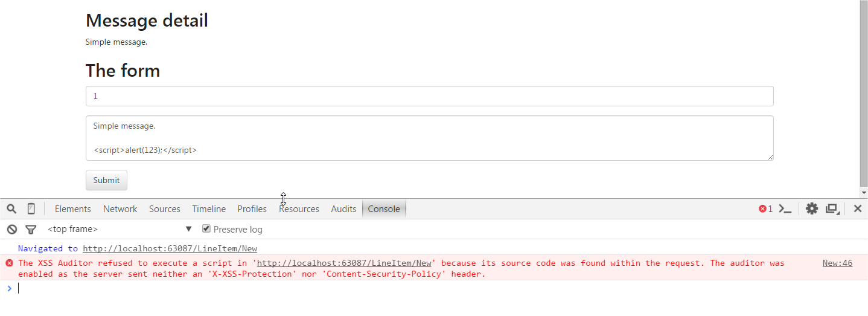The image size is (868, 316).
Task: Focus the message textarea with script text
Action: tap(429, 138)
